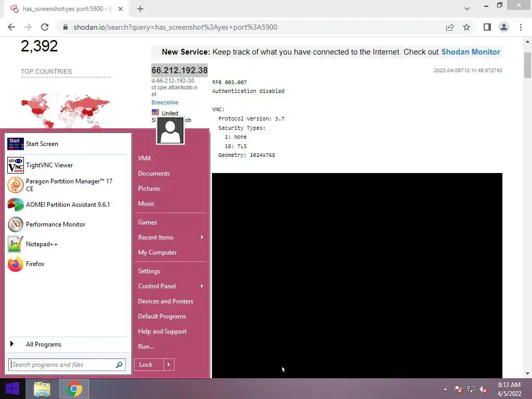Open the Action Center flag icon
This screenshot has height=399, width=532.
click(x=458, y=389)
